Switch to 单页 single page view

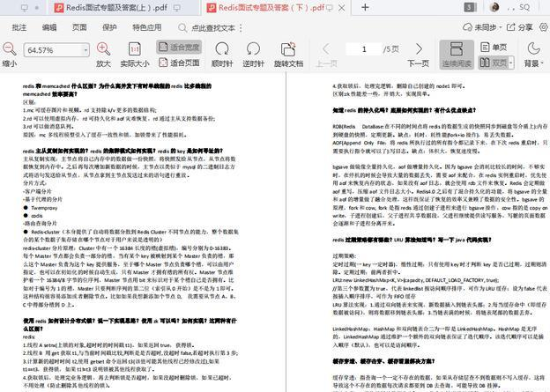tap(494, 47)
